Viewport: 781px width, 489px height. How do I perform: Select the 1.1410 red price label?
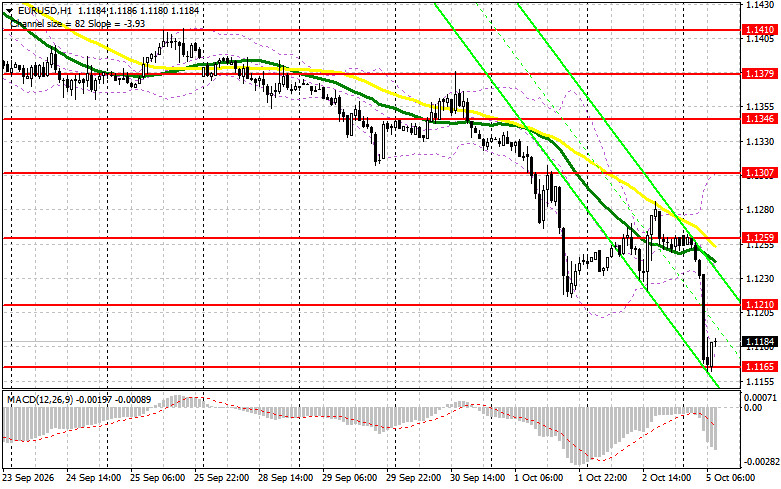pos(760,30)
